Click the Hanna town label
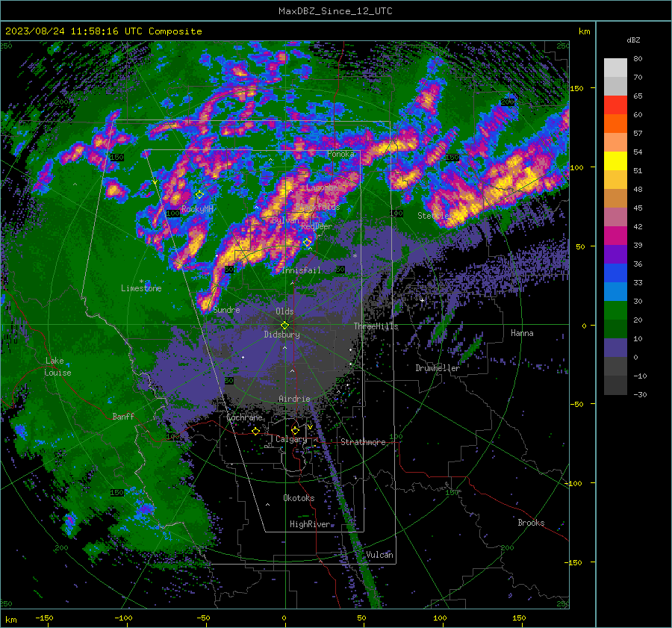The width and height of the screenshot is (672, 628). [x=522, y=333]
